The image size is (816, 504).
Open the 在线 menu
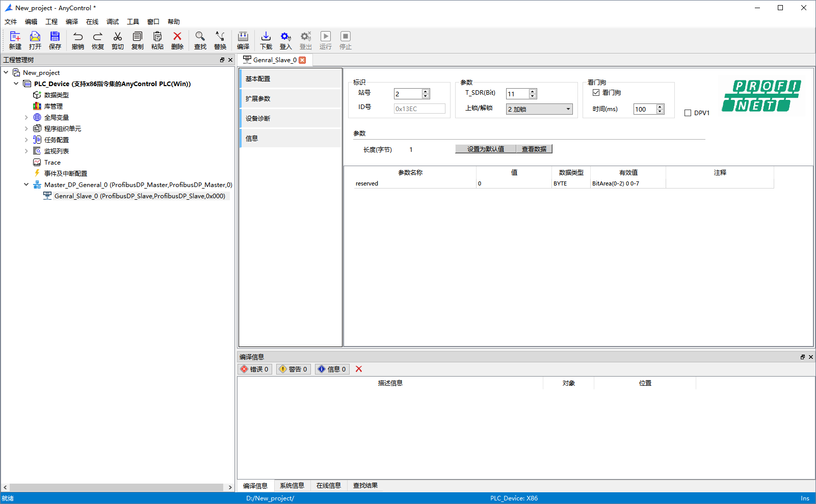(92, 22)
